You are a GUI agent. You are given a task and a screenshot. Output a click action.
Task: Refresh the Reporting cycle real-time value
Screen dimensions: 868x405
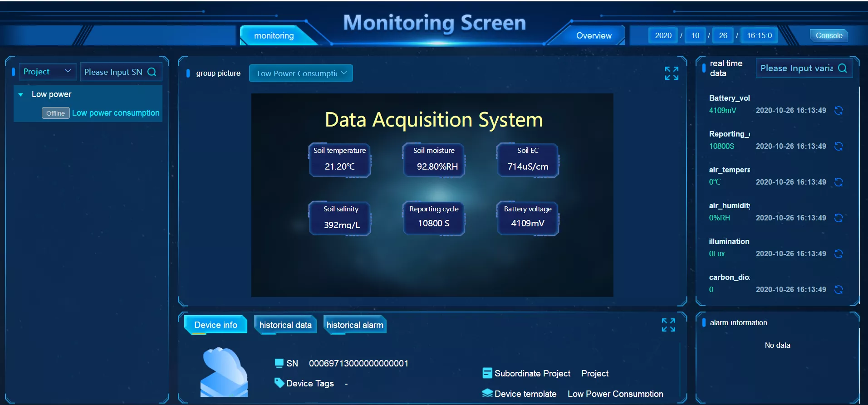(839, 146)
